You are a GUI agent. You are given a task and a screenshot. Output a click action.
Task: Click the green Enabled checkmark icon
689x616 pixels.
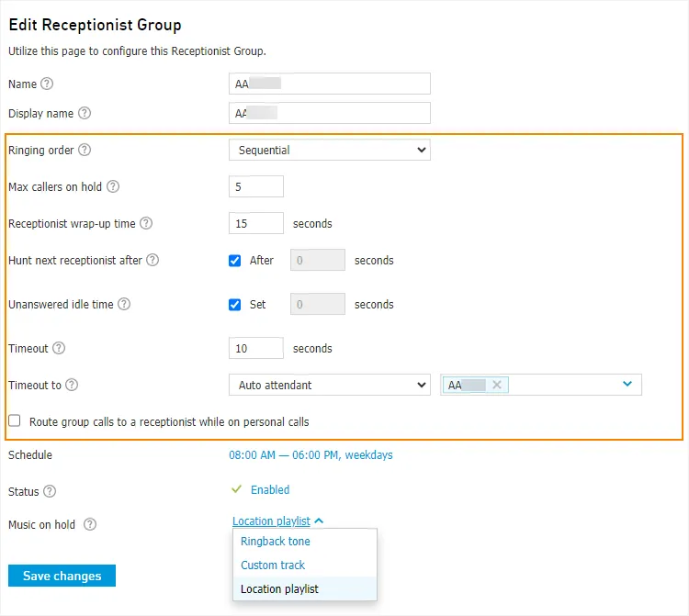tap(236, 488)
